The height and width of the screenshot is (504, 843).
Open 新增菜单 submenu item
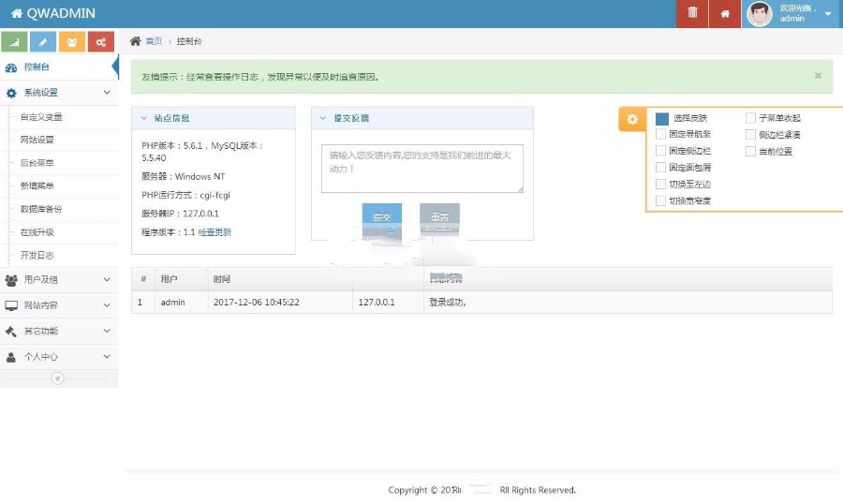(x=37, y=186)
